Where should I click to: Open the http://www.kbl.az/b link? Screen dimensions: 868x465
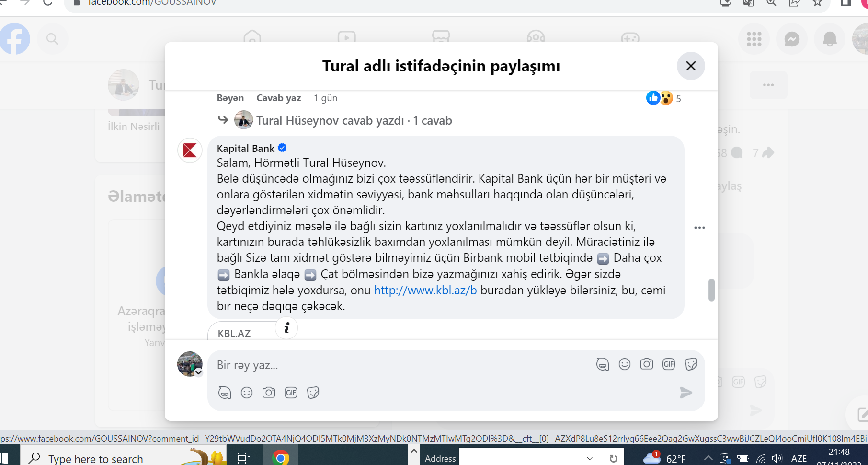[425, 290]
